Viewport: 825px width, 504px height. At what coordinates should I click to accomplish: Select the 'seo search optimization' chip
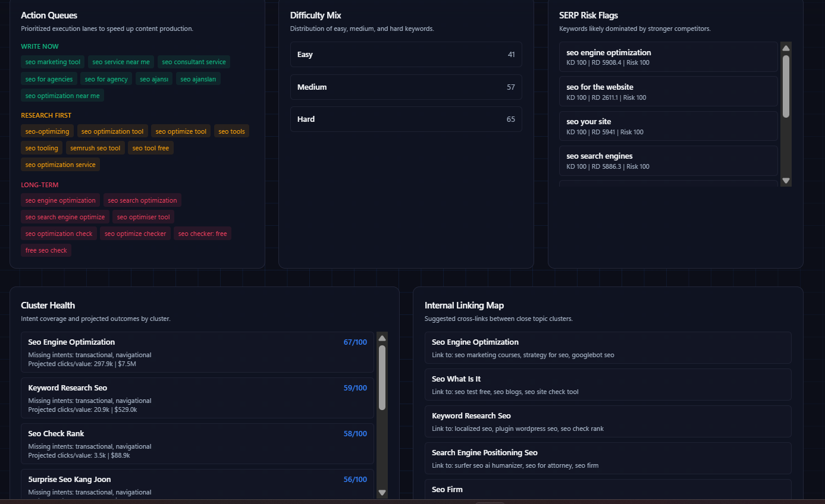point(142,200)
